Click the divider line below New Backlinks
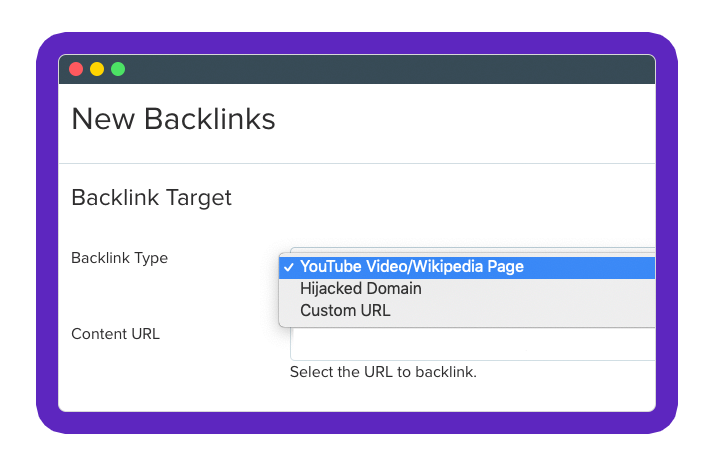706x468 pixels. coord(357,164)
